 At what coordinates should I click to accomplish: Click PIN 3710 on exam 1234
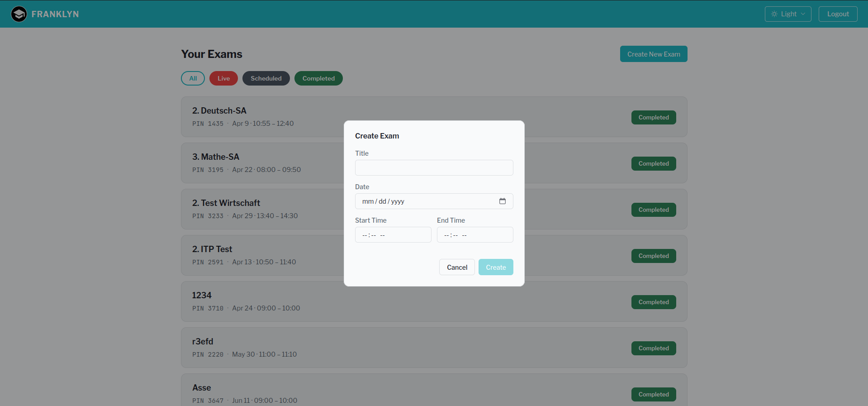(208, 308)
